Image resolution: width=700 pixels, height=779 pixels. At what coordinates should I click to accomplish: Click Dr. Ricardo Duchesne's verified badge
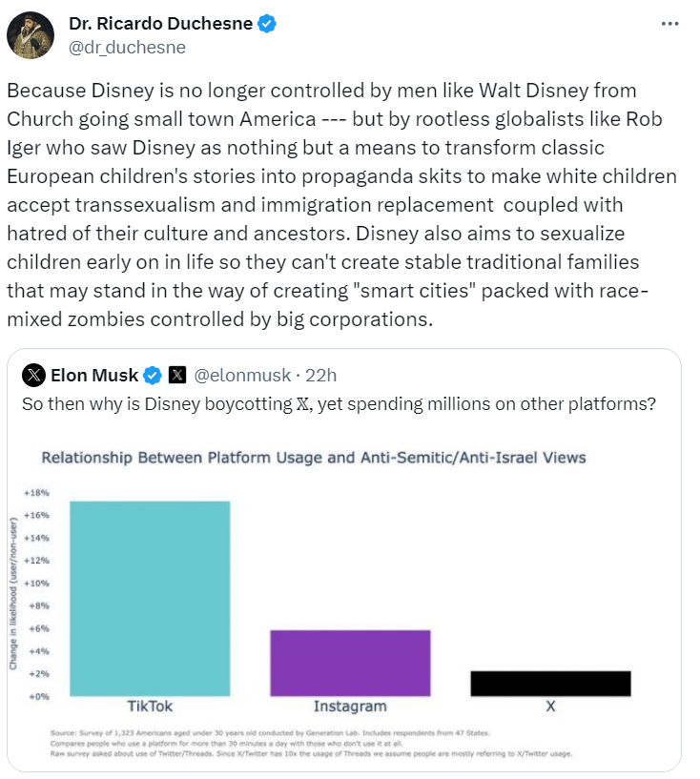pos(266,25)
